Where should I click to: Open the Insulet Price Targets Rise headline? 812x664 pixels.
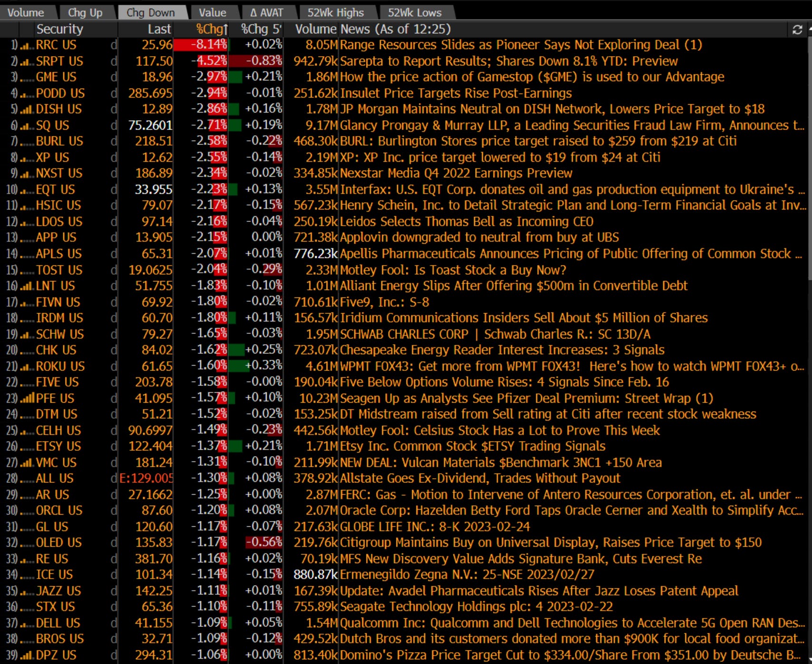coord(456,93)
